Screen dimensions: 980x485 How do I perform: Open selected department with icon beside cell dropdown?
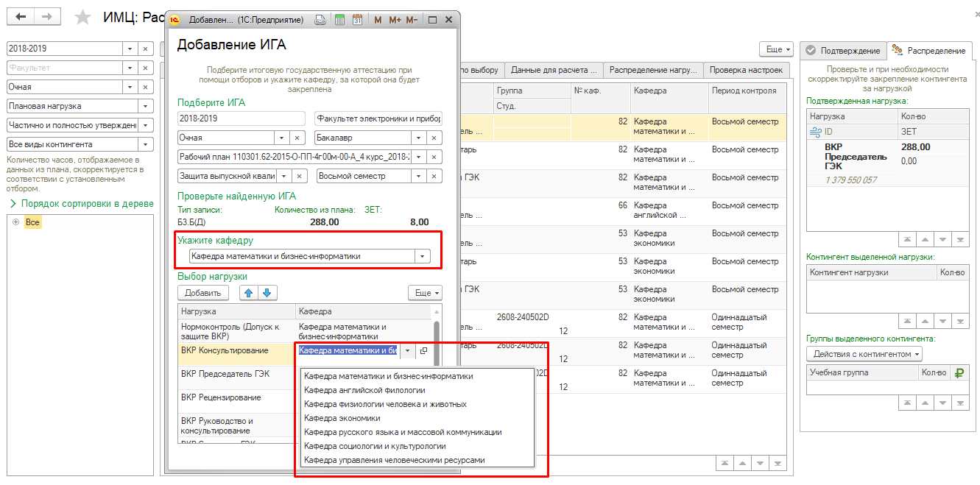(x=423, y=351)
